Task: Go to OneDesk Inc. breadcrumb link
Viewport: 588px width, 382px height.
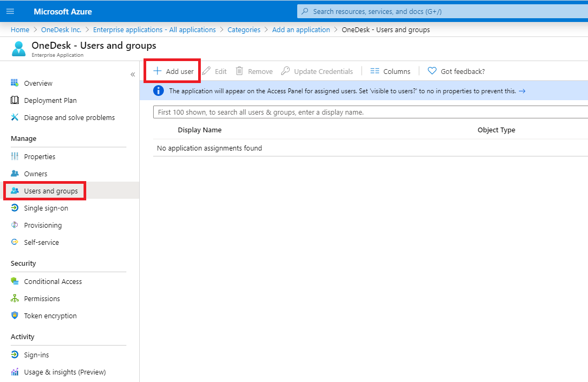Action: (61, 29)
